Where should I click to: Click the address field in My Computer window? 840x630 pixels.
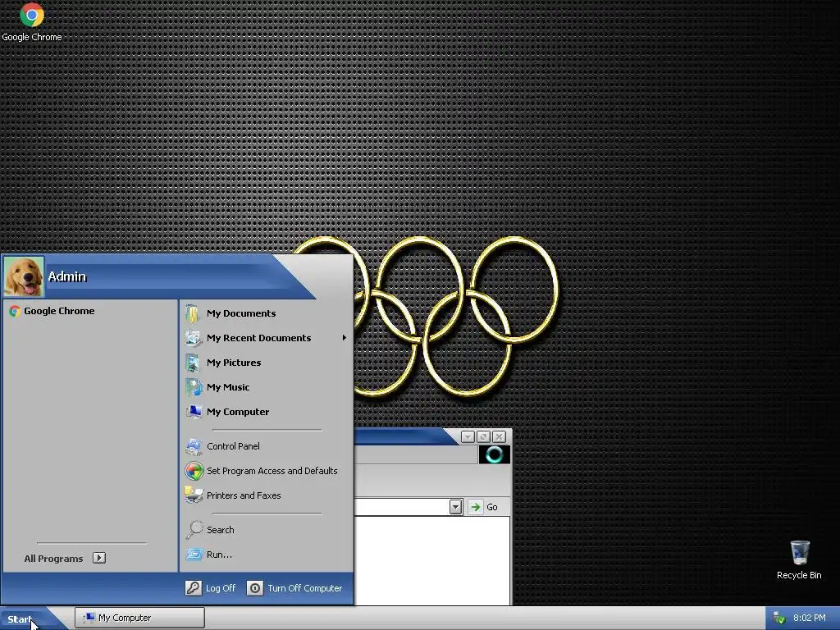click(402, 507)
